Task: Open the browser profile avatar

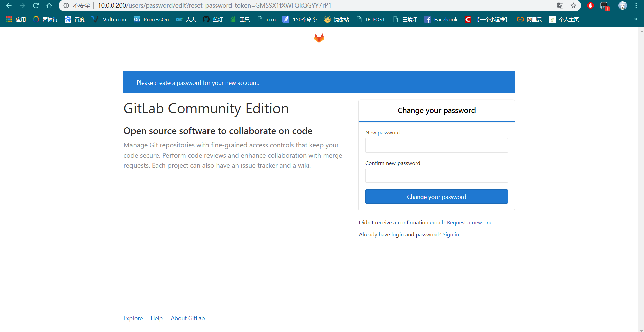Action: coord(622,6)
